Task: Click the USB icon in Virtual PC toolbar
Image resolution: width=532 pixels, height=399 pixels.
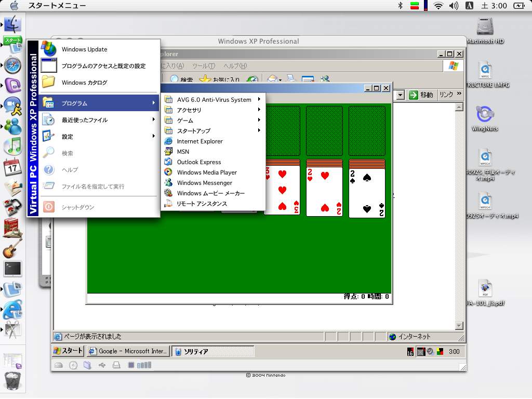Action: [102, 365]
